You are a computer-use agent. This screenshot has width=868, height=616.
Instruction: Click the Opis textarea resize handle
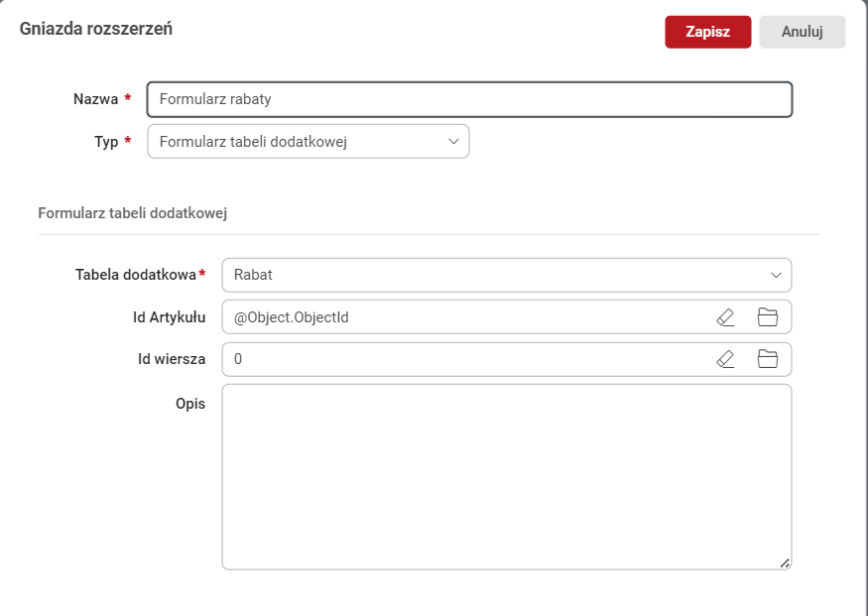(x=784, y=562)
